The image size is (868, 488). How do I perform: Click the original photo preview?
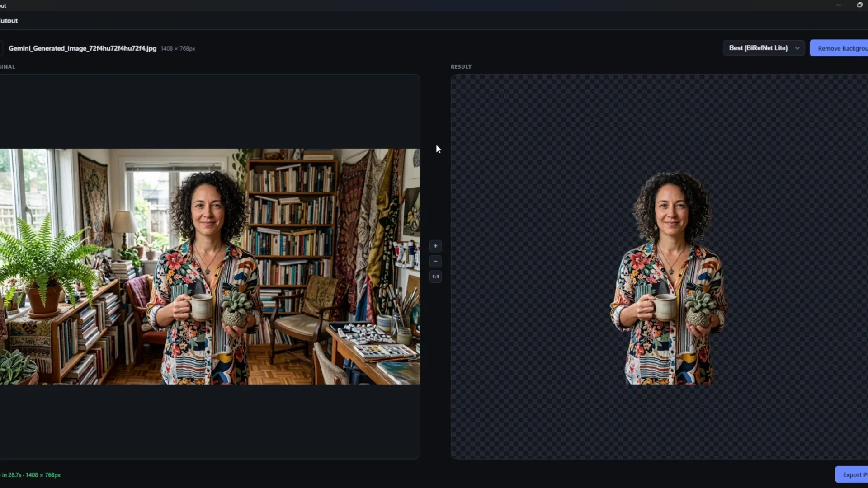pos(210,267)
